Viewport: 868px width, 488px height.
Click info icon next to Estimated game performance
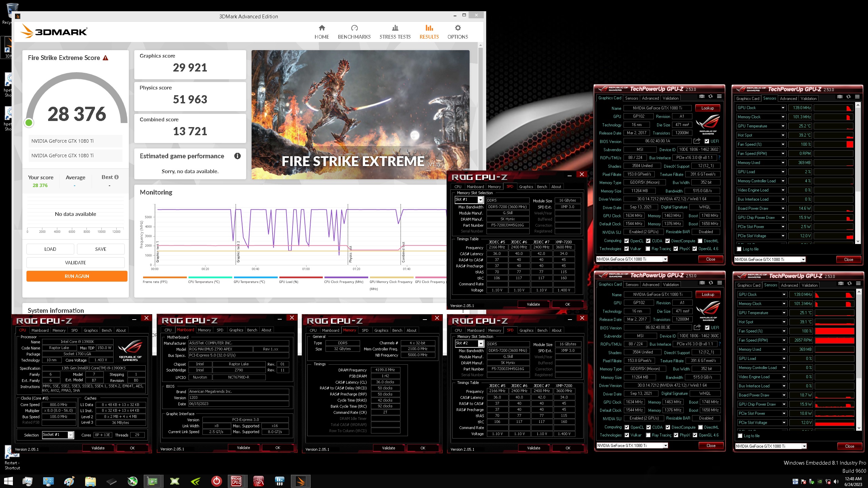pos(237,156)
